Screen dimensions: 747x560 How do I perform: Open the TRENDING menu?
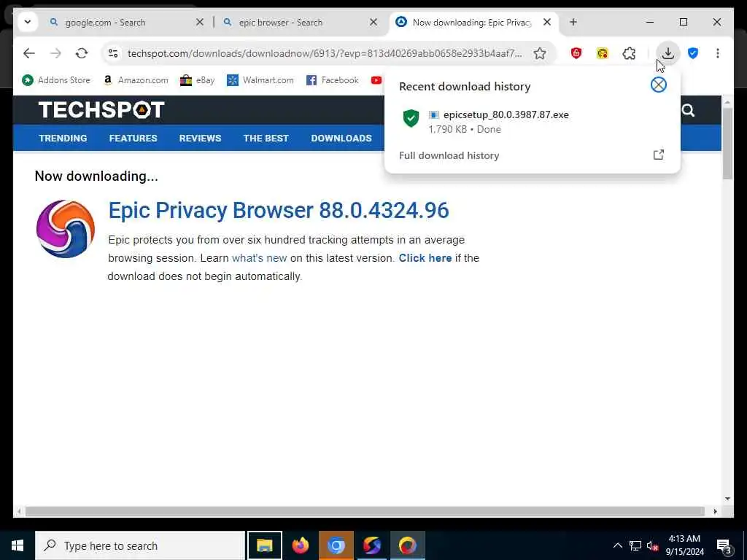point(63,138)
